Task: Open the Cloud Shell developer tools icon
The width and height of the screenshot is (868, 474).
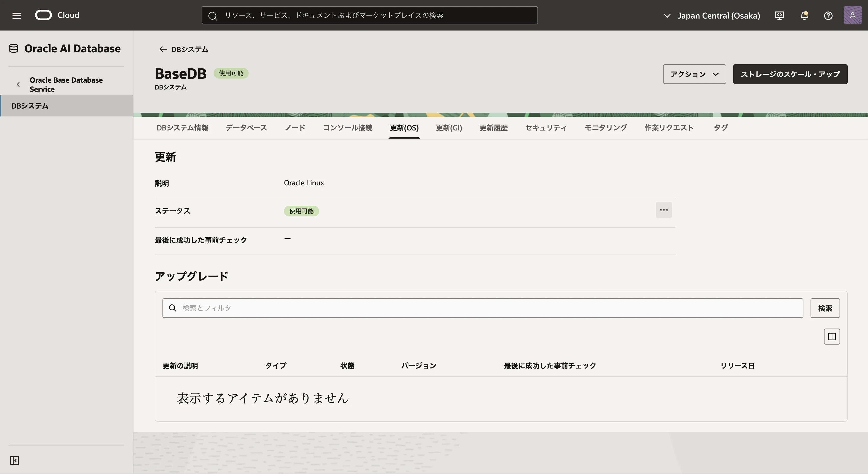Action: coord(779,16)
